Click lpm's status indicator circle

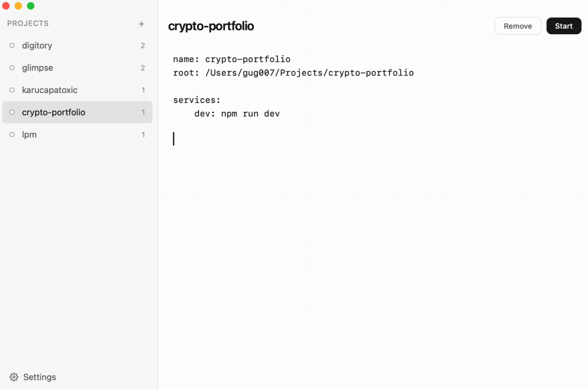12,134
